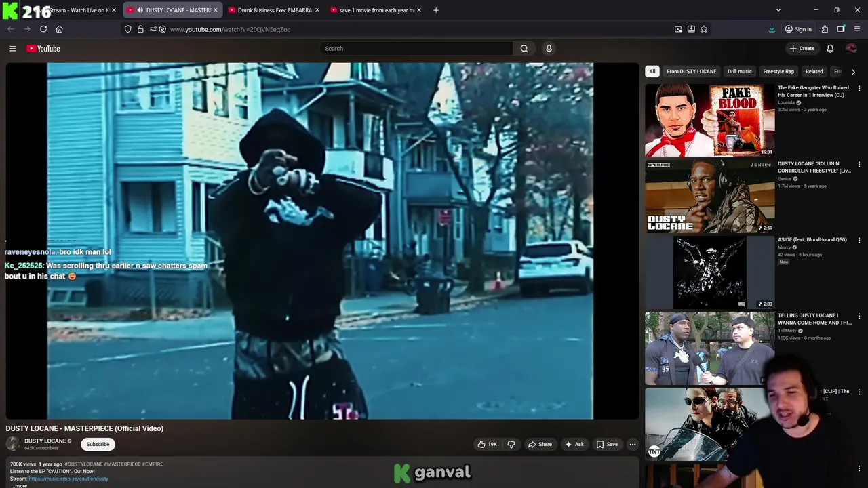Mute the DUSTY LOCANE tab speaker icon

click(140, 10)
